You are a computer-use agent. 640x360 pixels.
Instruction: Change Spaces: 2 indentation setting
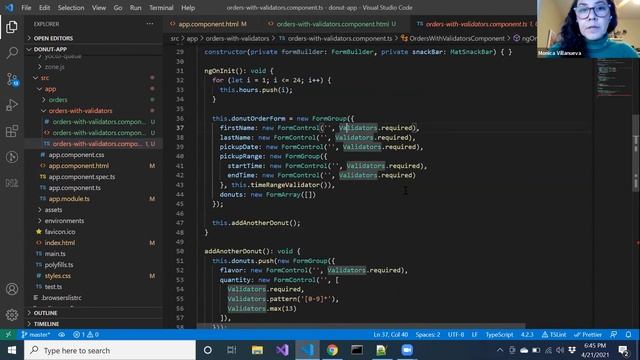tap(428, 334)
